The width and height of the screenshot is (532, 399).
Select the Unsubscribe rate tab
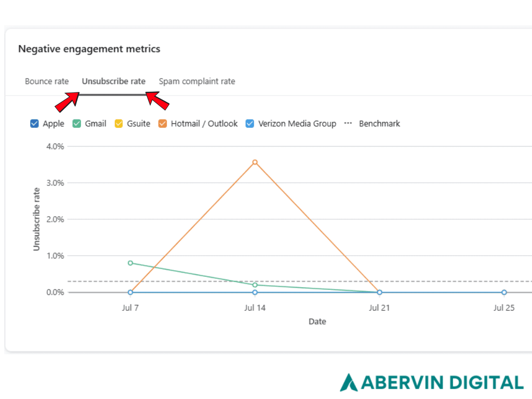pos(114,82)
